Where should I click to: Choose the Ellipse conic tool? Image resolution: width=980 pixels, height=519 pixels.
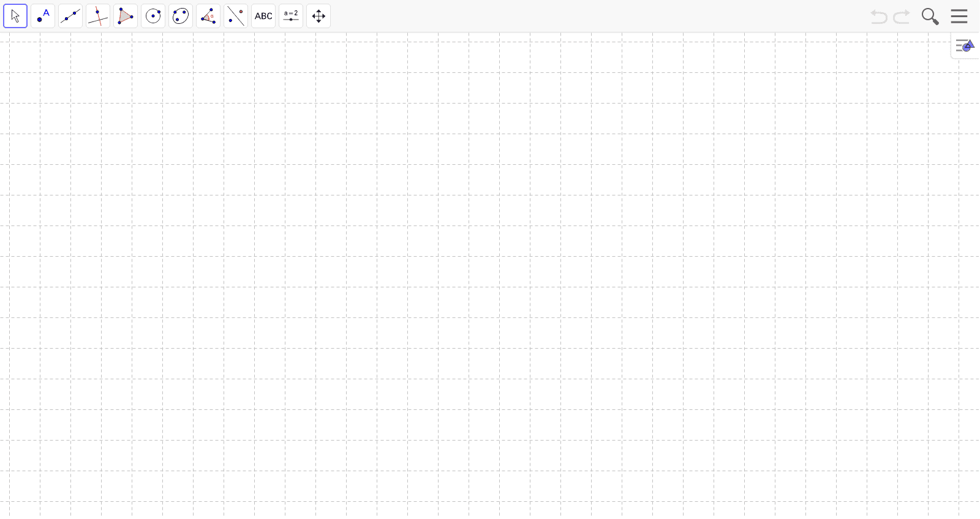coord(181,16)
